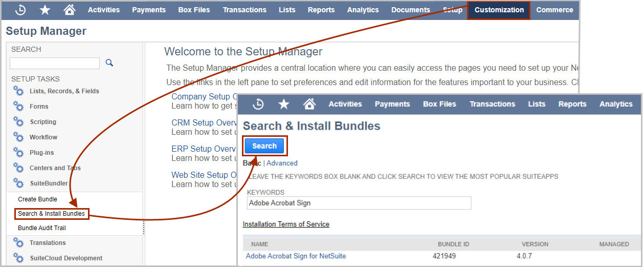Screen dimensions: 644x267
Task: Open Lists menu in Bundles window
Action: click(537, 104)
